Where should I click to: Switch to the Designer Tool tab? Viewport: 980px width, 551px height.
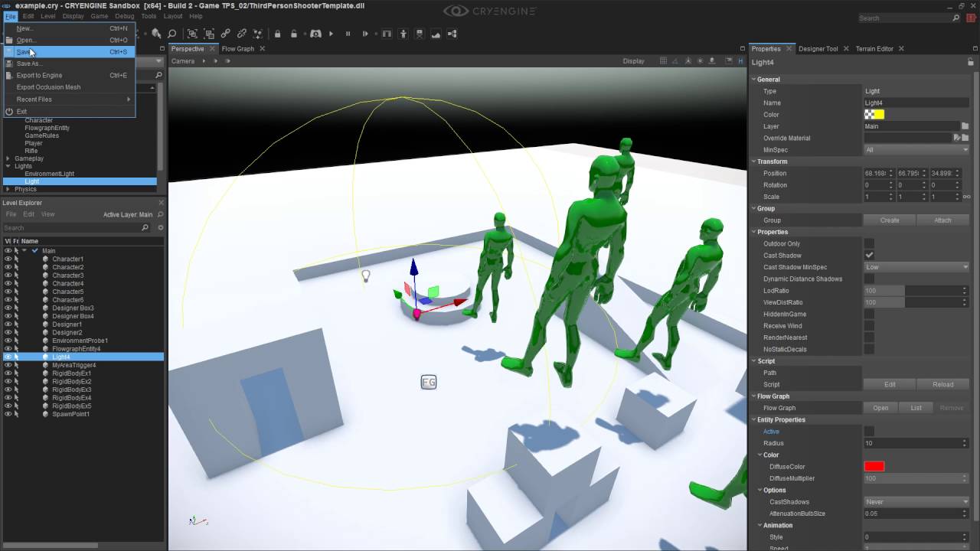(x=818, y=49)
